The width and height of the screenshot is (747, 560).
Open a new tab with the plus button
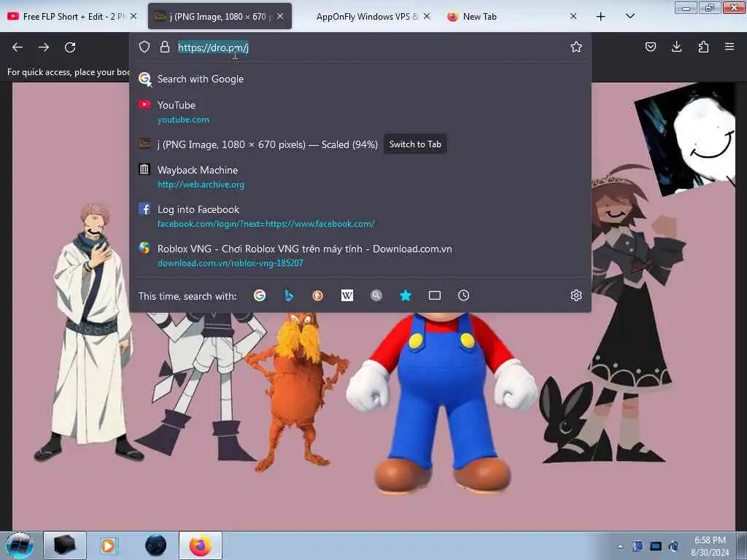tap(601, 17)
